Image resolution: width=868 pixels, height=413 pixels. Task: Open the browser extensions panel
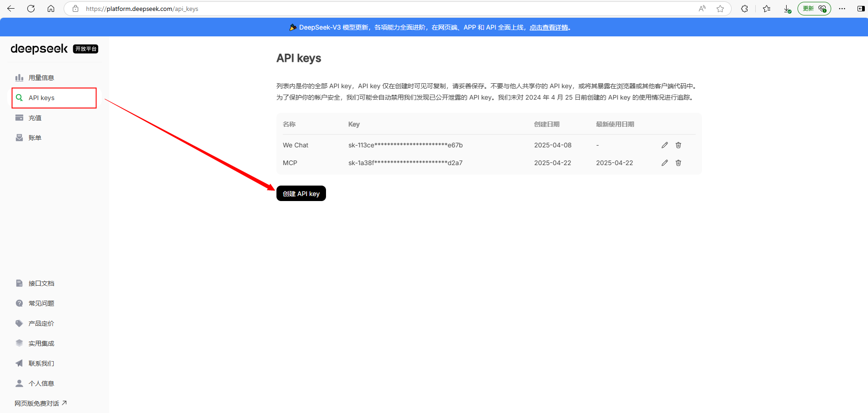pyautogui.click(x=744, y=8)
